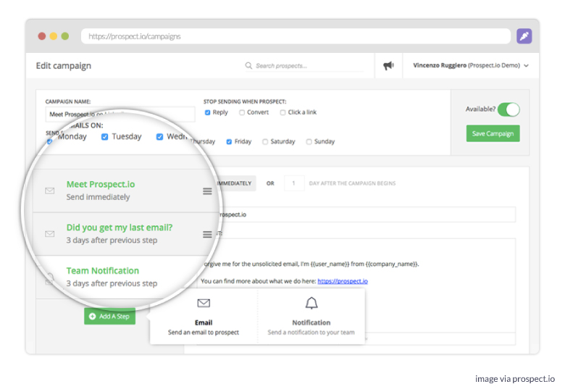
Task: Click the campaign name input field
Action: (x=120, y=114)
